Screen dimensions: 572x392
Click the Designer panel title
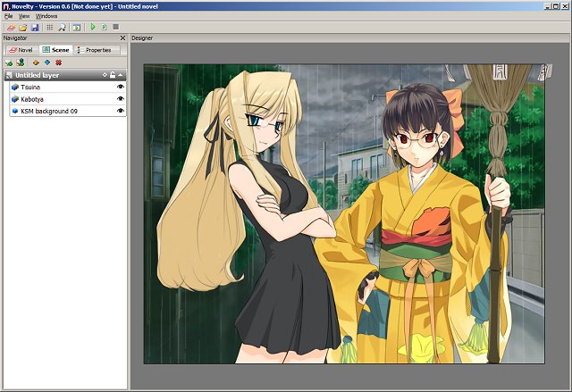point(142,38)
